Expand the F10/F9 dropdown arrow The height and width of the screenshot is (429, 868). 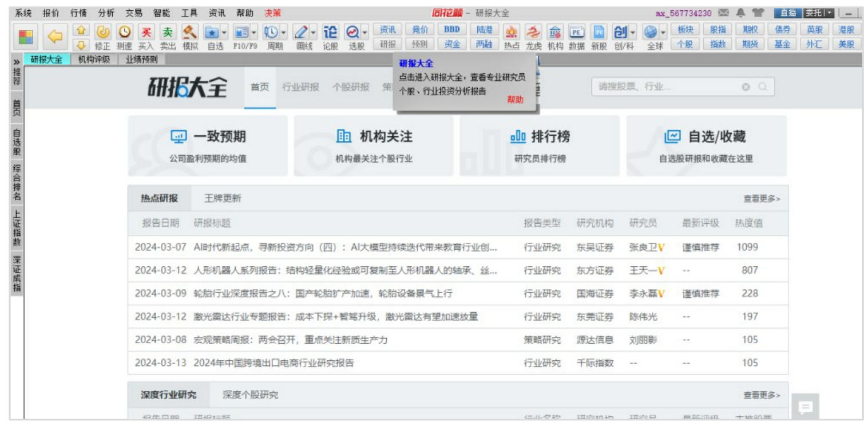click(x=254, y=32)
